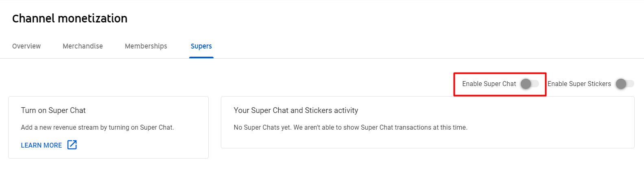Screen dimensions: 644x179
Task: Click the blue underline beneath Supers tab
Action: [x=201, y=57]
